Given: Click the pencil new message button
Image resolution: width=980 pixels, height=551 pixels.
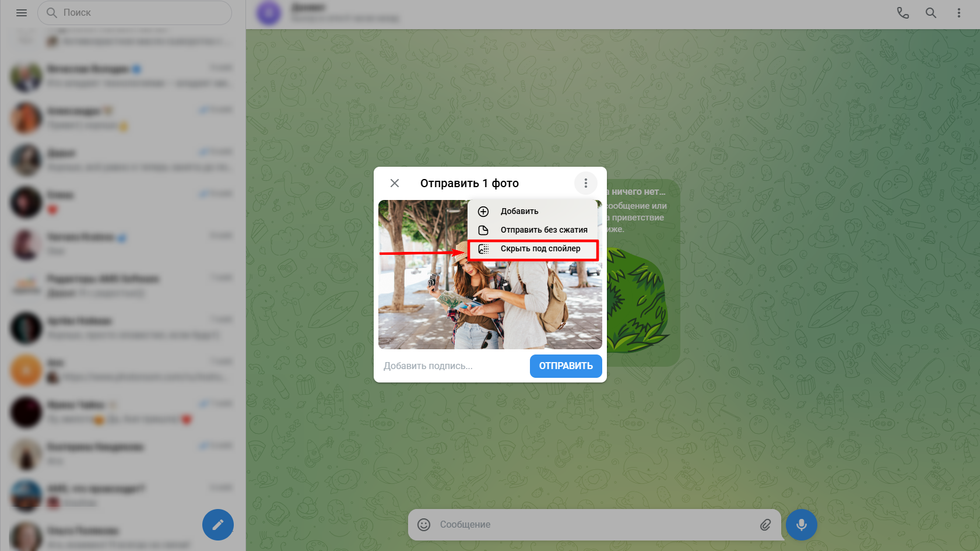Looking at the screenshot, I should [x=218, y=525].
